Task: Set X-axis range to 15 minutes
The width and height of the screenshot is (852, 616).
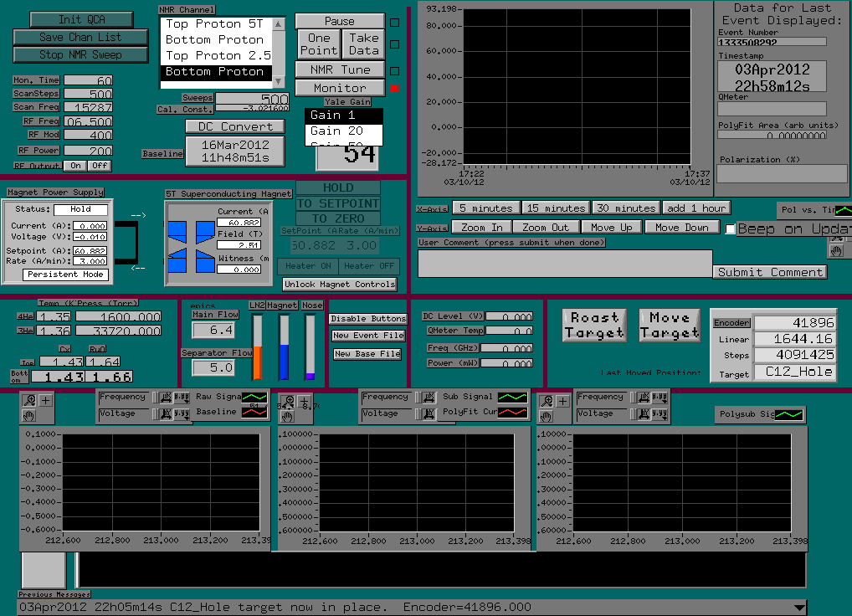Action: (x=557, y=208)
